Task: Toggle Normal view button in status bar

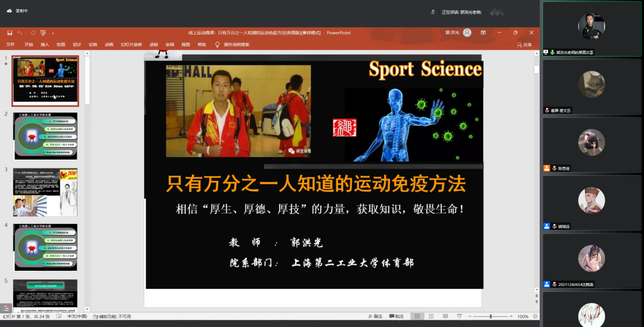Action: click(x=417, y=316)
